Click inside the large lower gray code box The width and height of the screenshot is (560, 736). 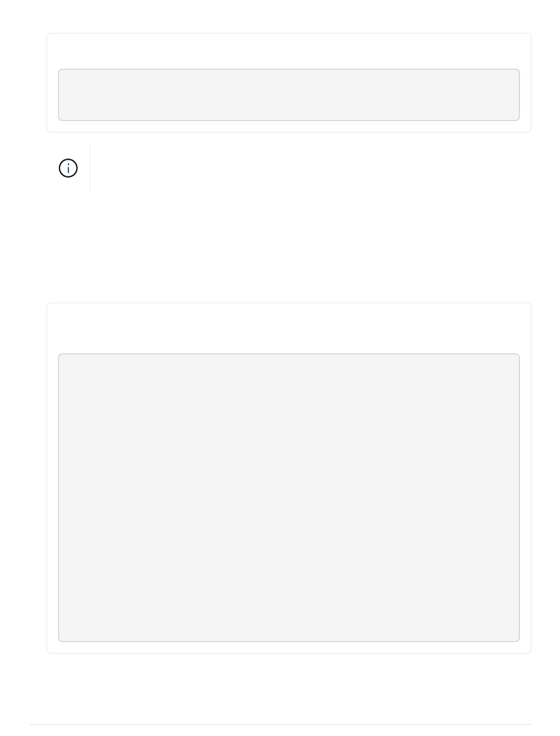click(x=289, y=497)
